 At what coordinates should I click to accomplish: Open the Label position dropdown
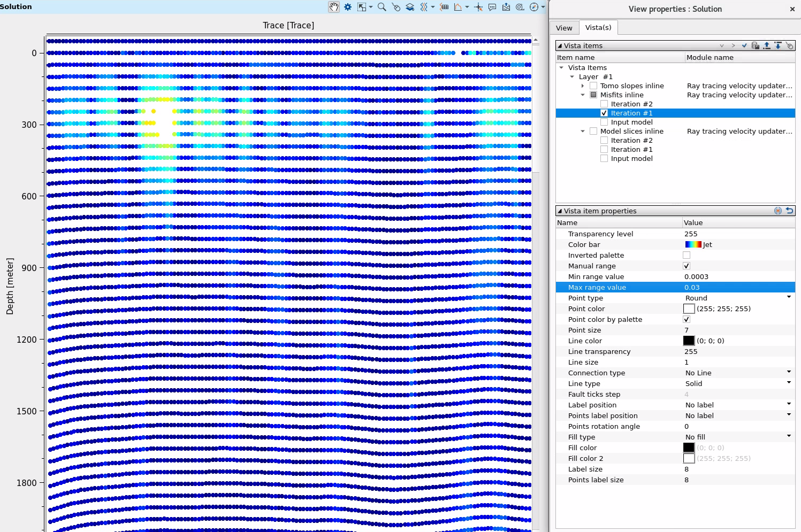(789, 404)
